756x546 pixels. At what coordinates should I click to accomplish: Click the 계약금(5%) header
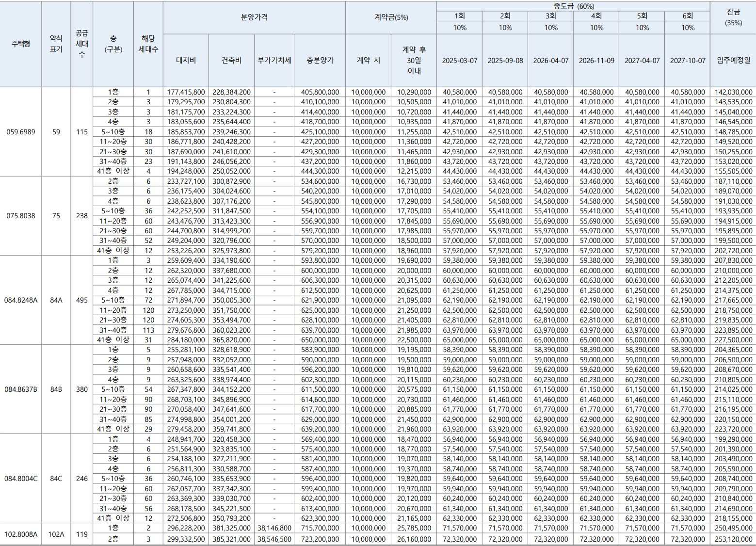tap(391, 17)
